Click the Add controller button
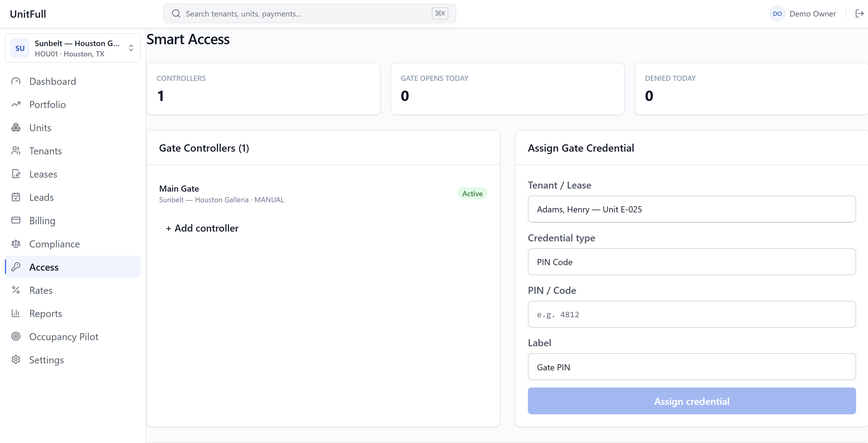 202,228
